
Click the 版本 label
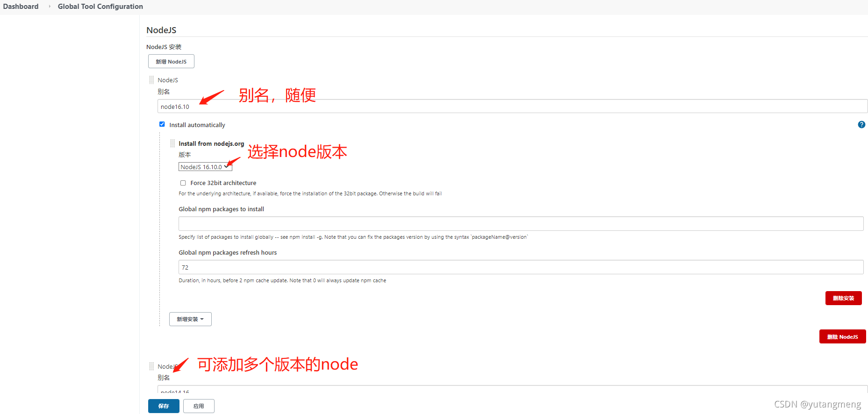point(185,155)
